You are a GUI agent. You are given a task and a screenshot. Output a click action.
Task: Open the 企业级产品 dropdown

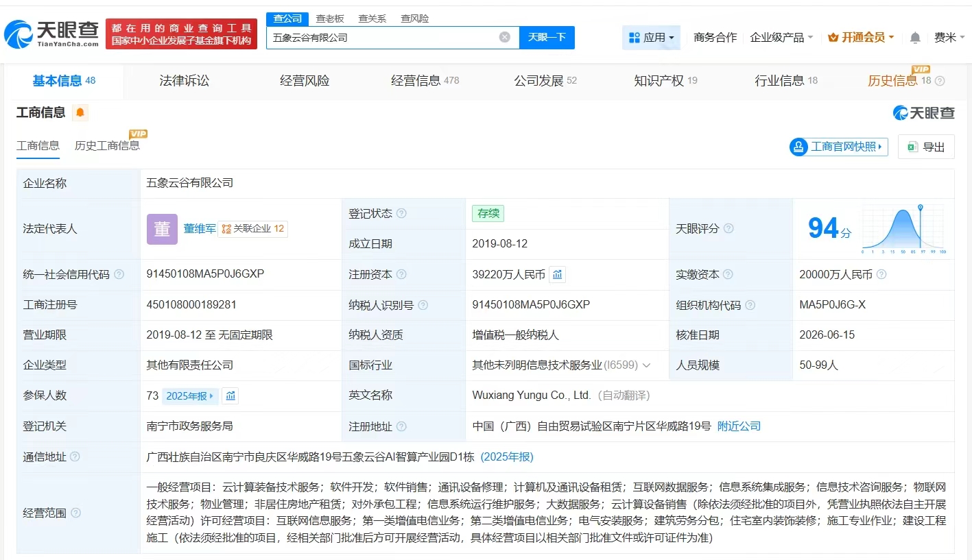781,38
